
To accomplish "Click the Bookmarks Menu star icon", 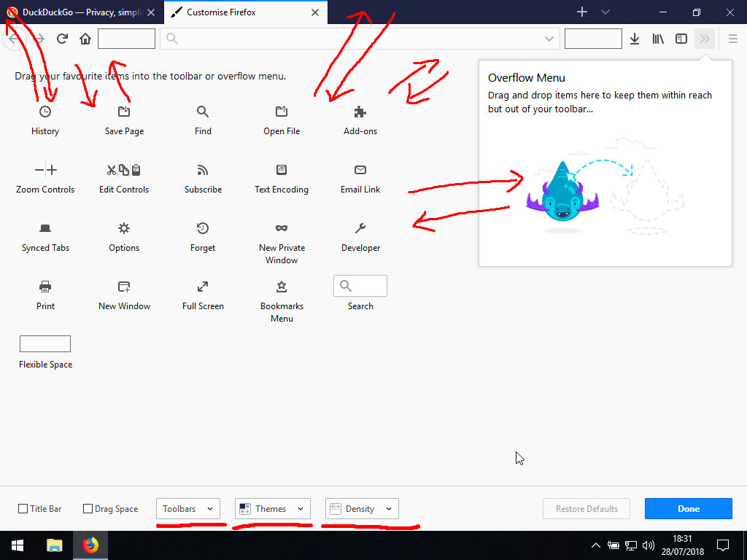I will point(282,287).
